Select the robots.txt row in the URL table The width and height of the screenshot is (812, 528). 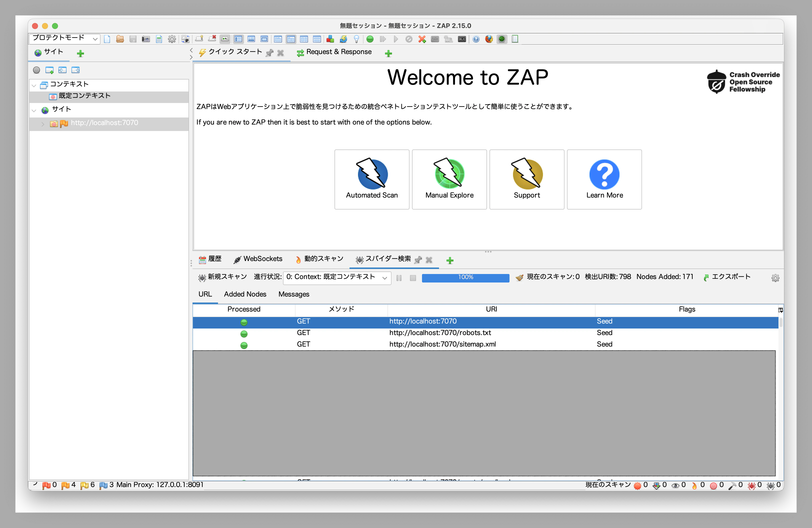click(x=440, y=333)
